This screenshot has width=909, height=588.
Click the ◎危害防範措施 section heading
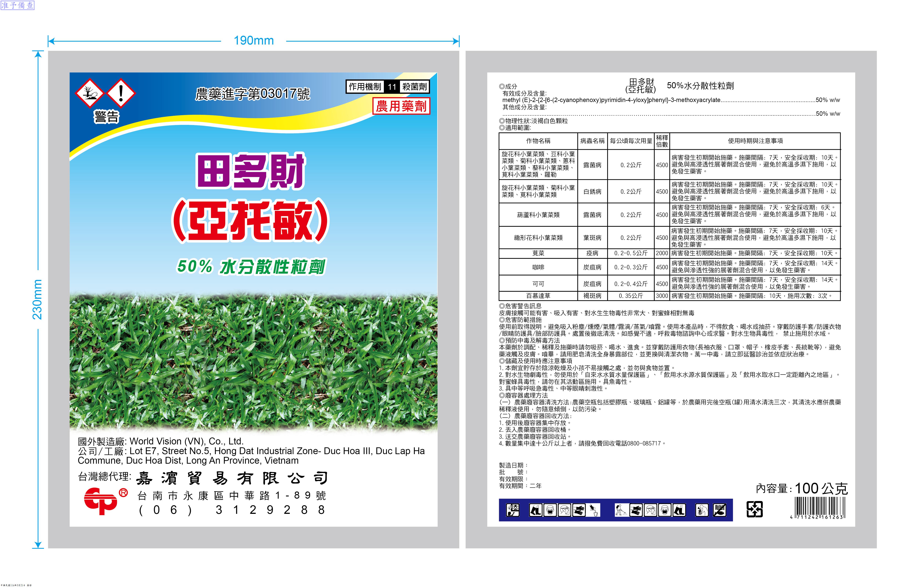[520, 320]
